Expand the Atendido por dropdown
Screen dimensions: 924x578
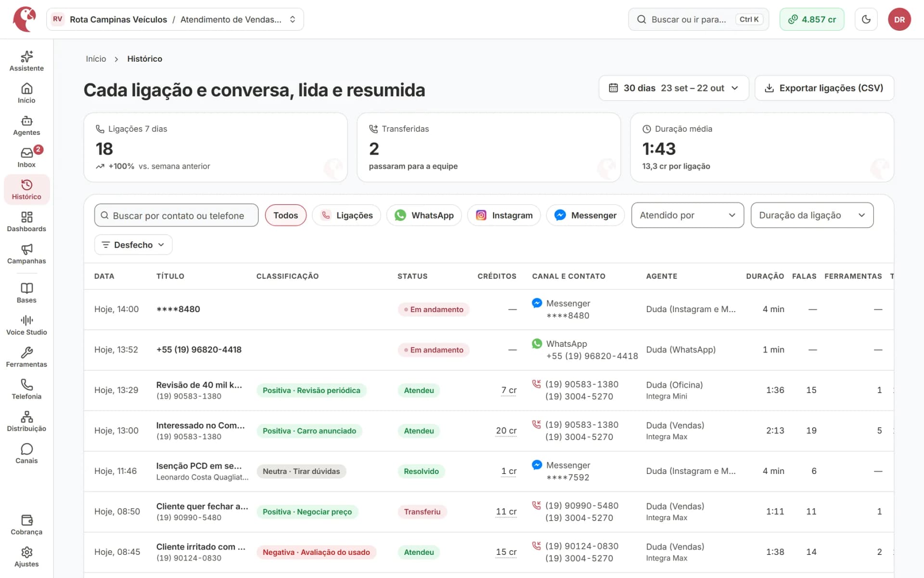coord(688,215)
